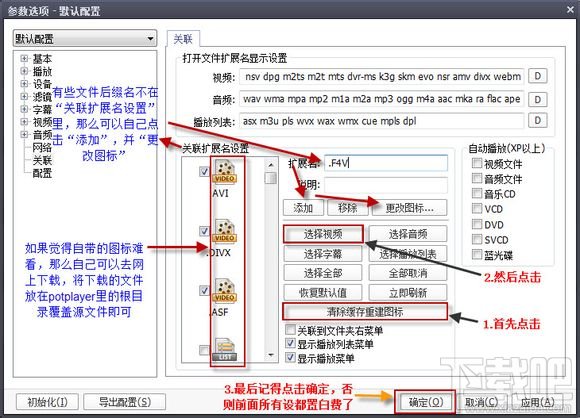
Task: Open 关联 item in the settings tree
Action: click(42, 160)
